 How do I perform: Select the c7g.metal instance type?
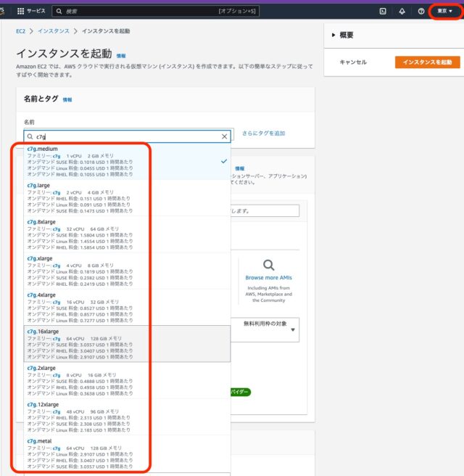[127, 454]
